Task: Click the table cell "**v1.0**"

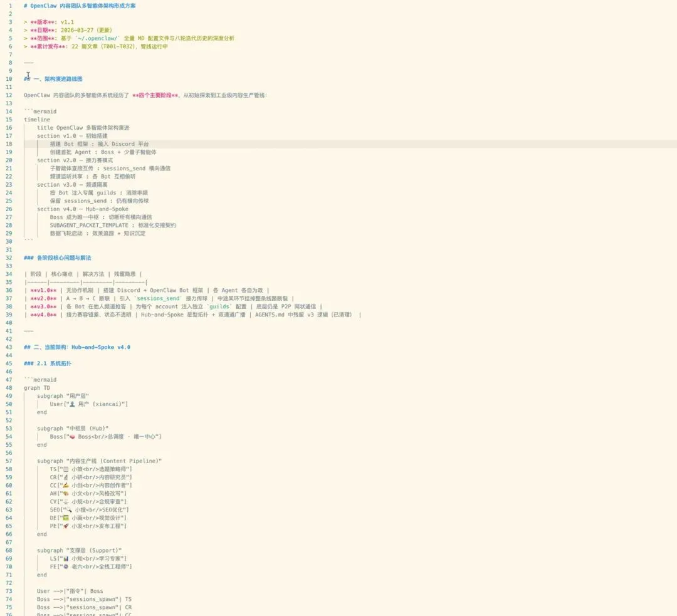Action: (x=43, y=291)
